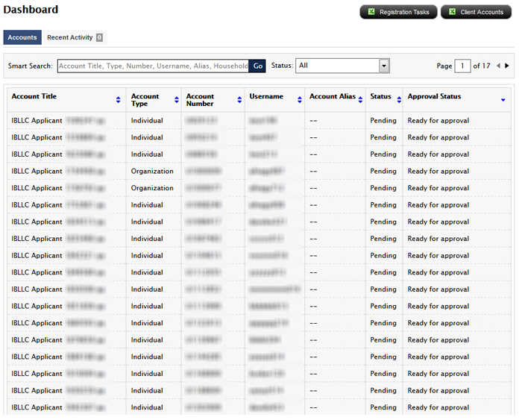
Task: Open the Recent Activity tab
Action: point(69,37)
